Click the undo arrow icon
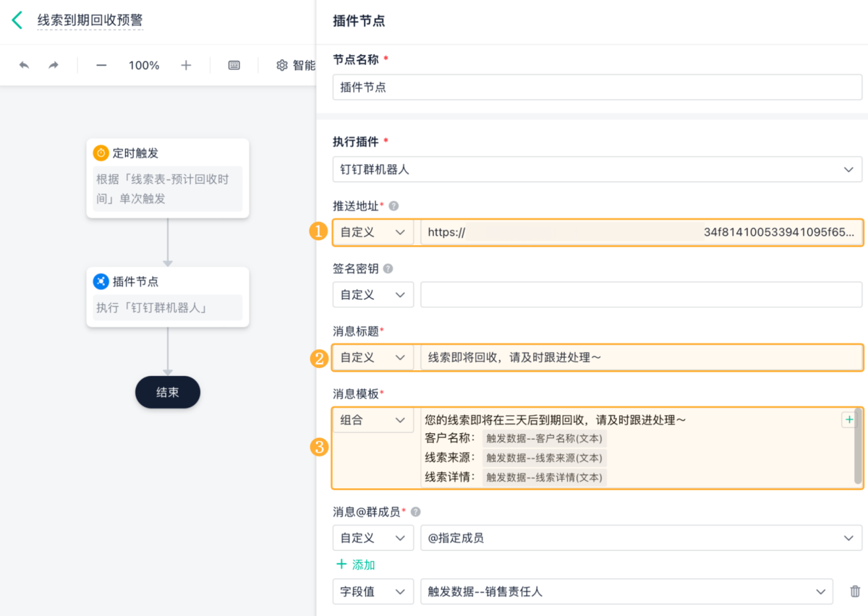The image size is (868, 616). click(24, 65)
